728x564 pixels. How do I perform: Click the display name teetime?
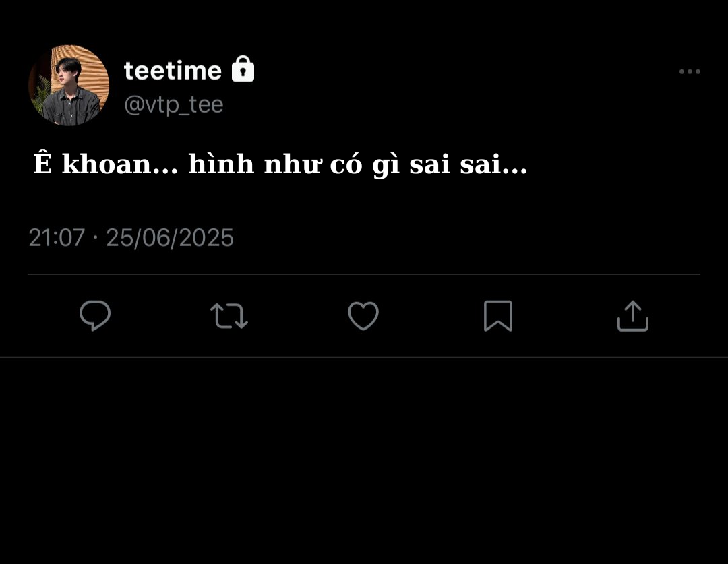click(x=173, y=70)
